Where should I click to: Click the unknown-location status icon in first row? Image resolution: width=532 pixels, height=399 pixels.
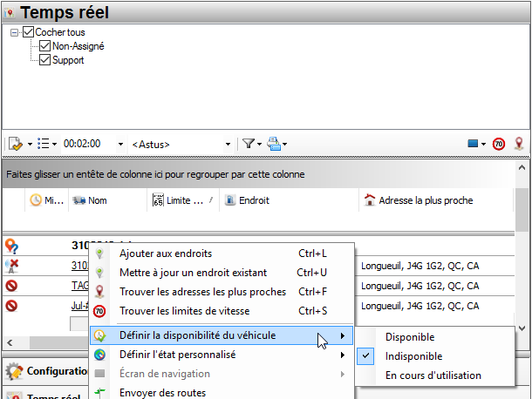(x=12, y=246)
